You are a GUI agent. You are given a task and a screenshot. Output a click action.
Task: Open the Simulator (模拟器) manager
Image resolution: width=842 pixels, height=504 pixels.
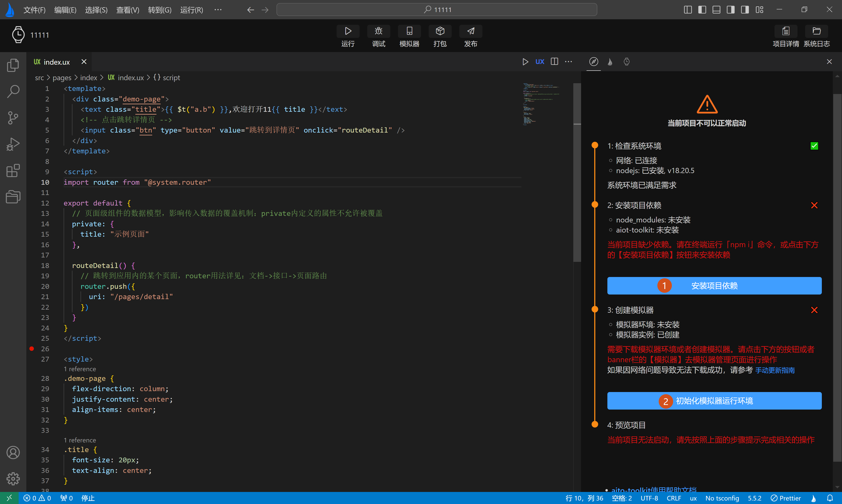409,31
